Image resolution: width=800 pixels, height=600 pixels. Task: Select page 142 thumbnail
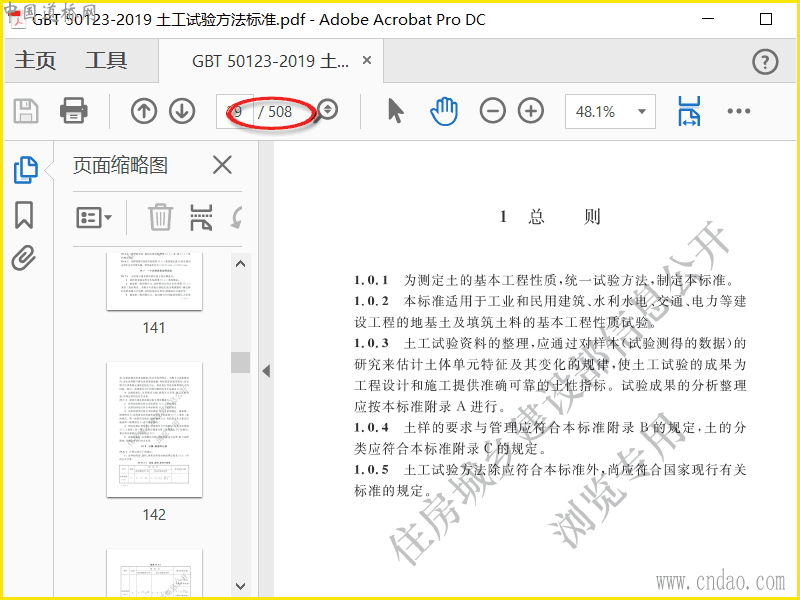[154, 430]
